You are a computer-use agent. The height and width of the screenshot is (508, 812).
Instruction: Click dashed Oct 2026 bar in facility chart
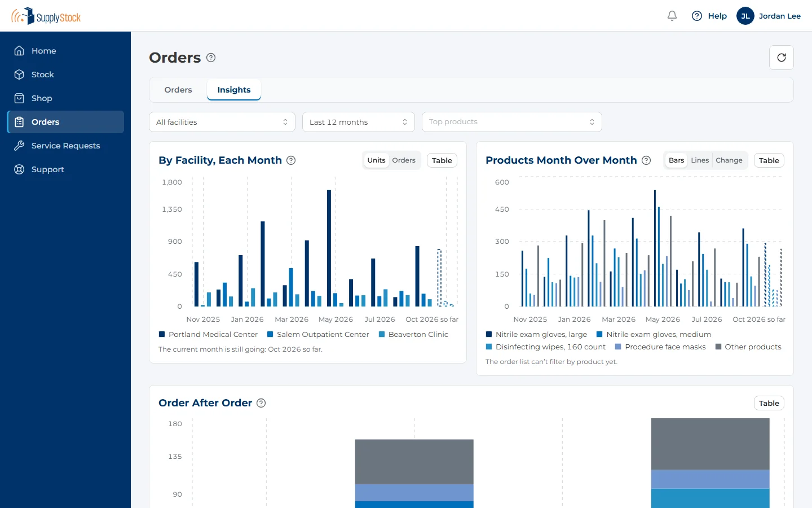tap(439, 278)
